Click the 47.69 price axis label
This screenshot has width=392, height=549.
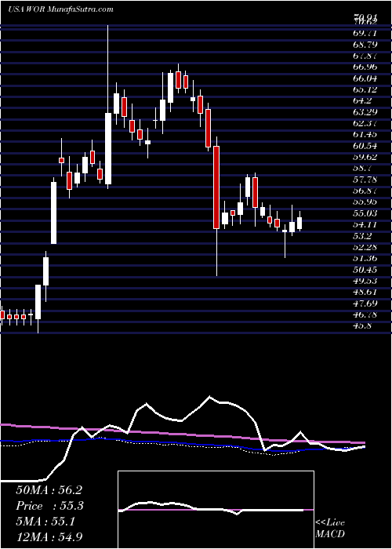coord(365,303)
